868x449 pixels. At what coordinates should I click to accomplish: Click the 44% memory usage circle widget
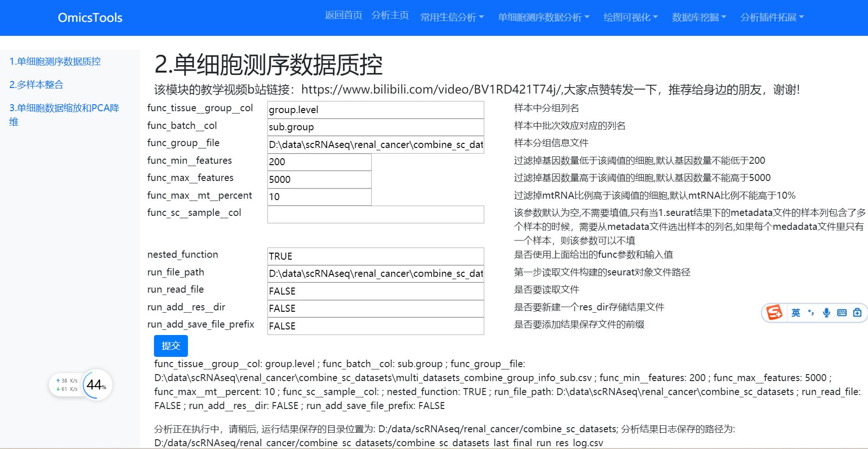coord(97,385)
